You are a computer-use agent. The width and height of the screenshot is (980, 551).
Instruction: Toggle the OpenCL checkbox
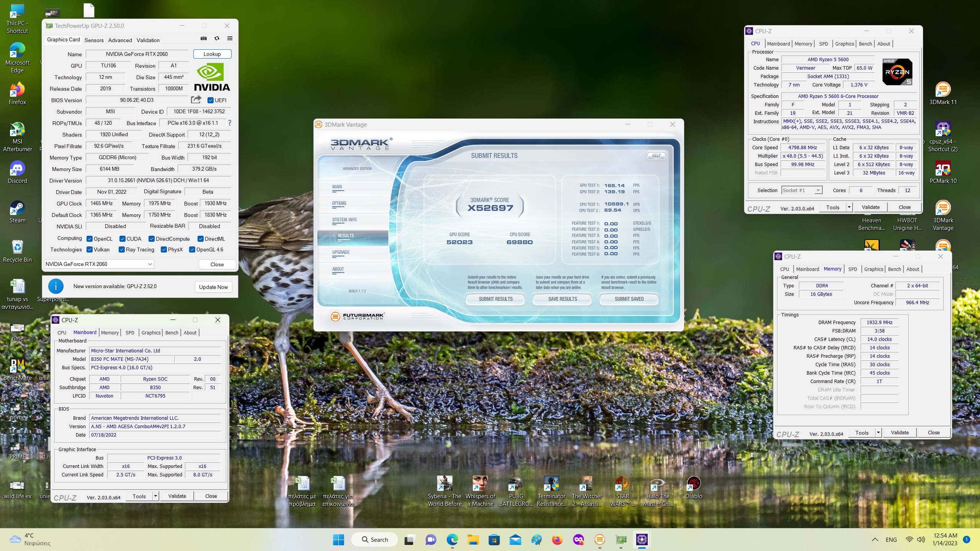point(90,239)
